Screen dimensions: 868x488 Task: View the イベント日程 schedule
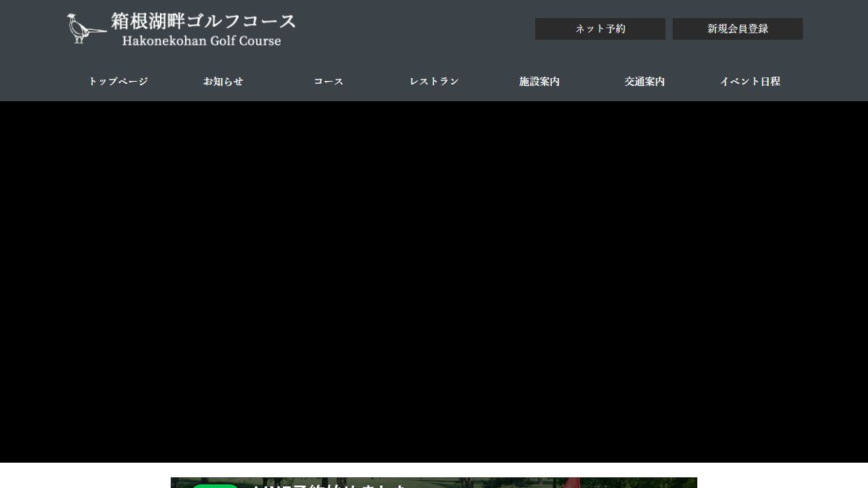750,82
